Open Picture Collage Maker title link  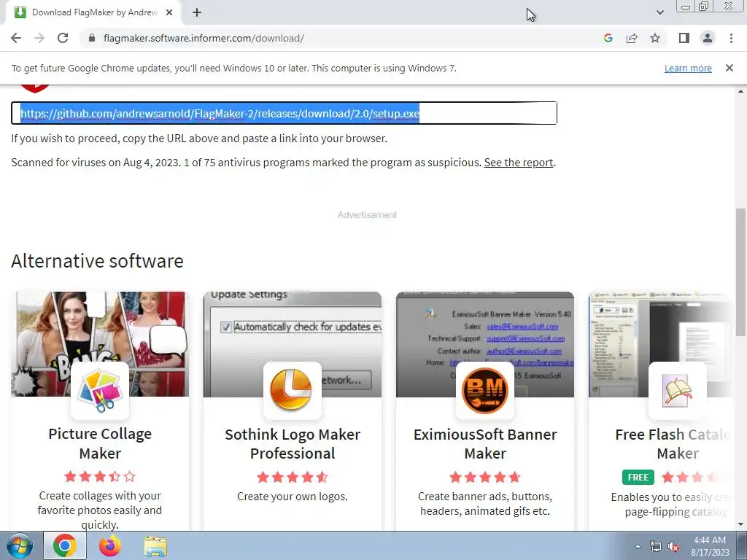(x=100, y=443)
